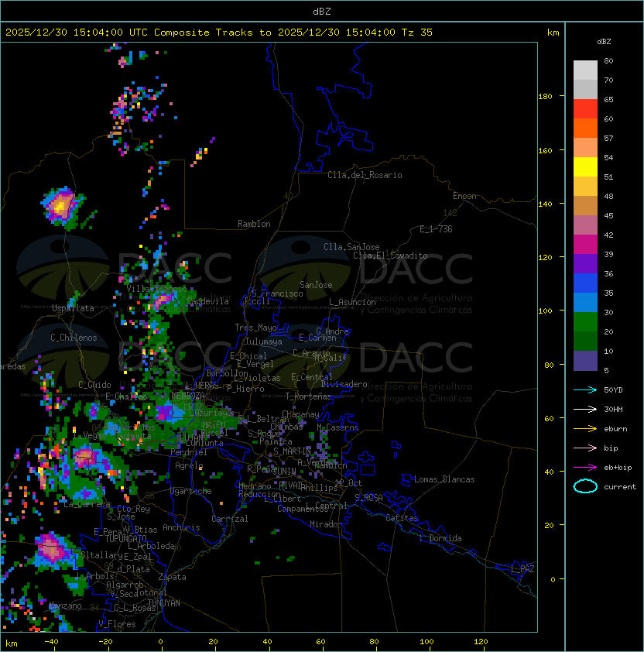The image size is (644, 652).
Task: Click the 'L_Asuncion' map label
Action: click(352, 302)
